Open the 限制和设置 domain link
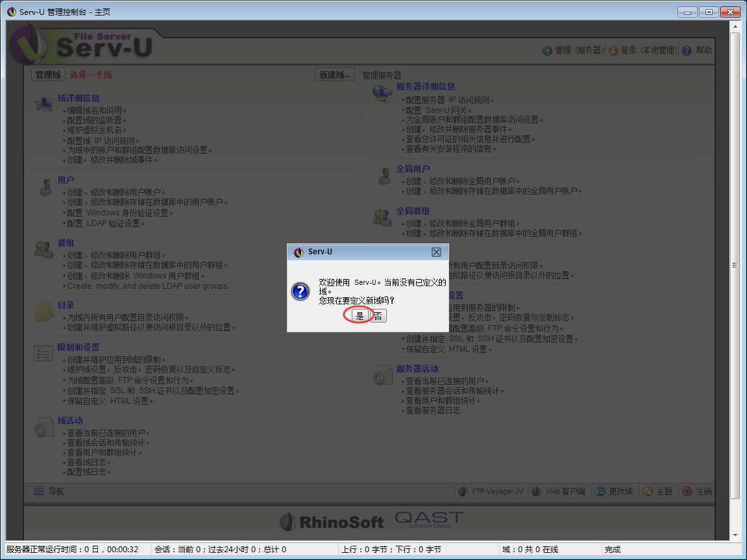 (79, 347)
